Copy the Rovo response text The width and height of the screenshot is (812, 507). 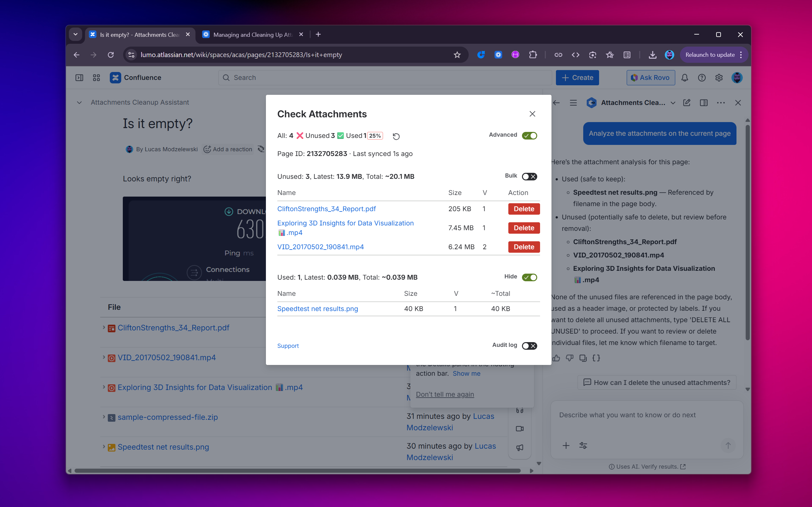pos(583,358)
